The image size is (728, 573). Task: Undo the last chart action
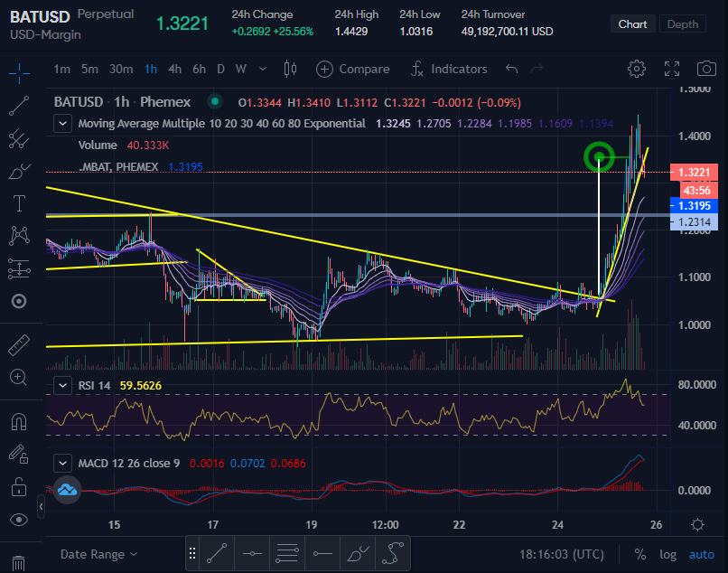[511, 69]
